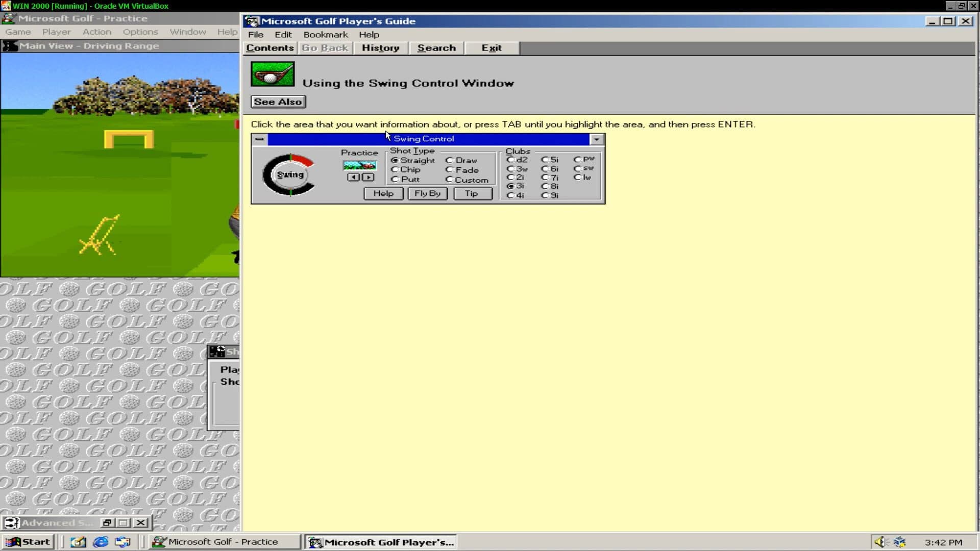Screen dimensions: 980x551
Task: Click the volume speaker tray icon
Action: click(880, 542)
